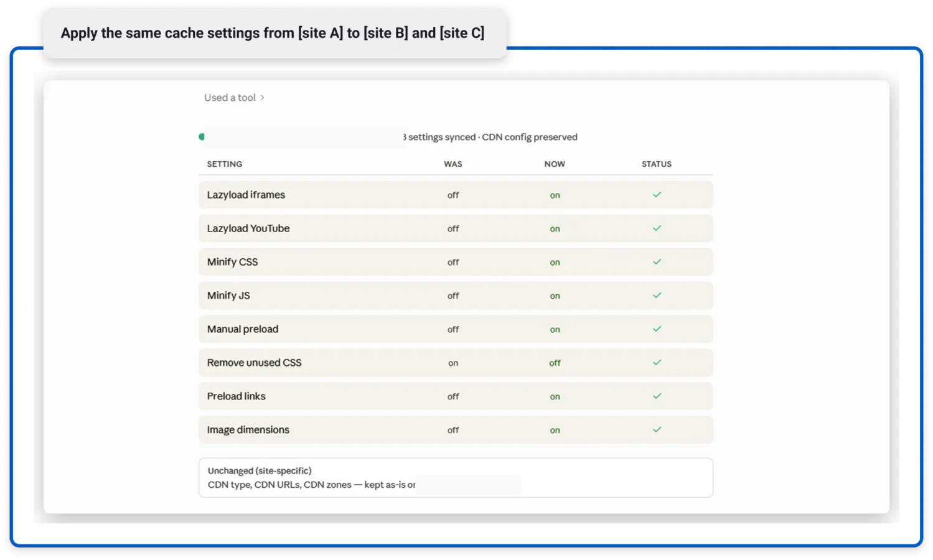The width and height of the screenshot is (933, 560).
Task: Click the checkmark in Lazyload iframes row
Action: (657, 195)
